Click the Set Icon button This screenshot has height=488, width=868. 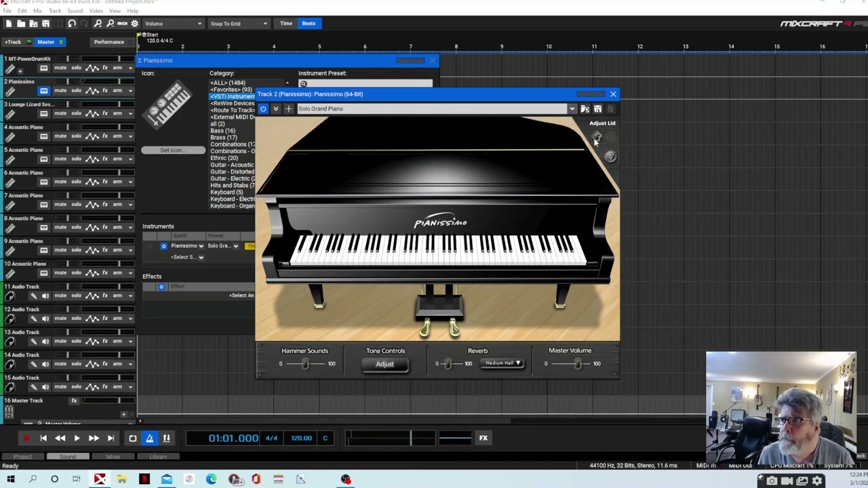[x=173, y=150]
